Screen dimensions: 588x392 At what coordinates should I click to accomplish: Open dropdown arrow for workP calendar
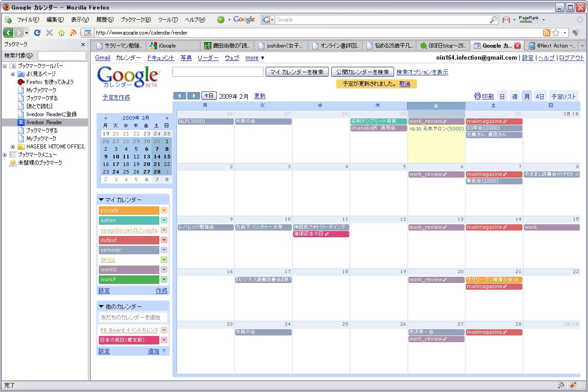click(x=164, y=279)
